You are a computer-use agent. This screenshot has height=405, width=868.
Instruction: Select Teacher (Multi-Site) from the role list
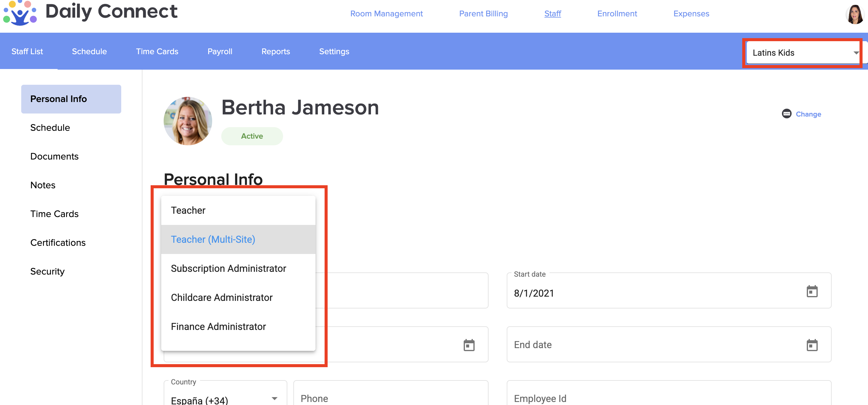pos(213,239)
